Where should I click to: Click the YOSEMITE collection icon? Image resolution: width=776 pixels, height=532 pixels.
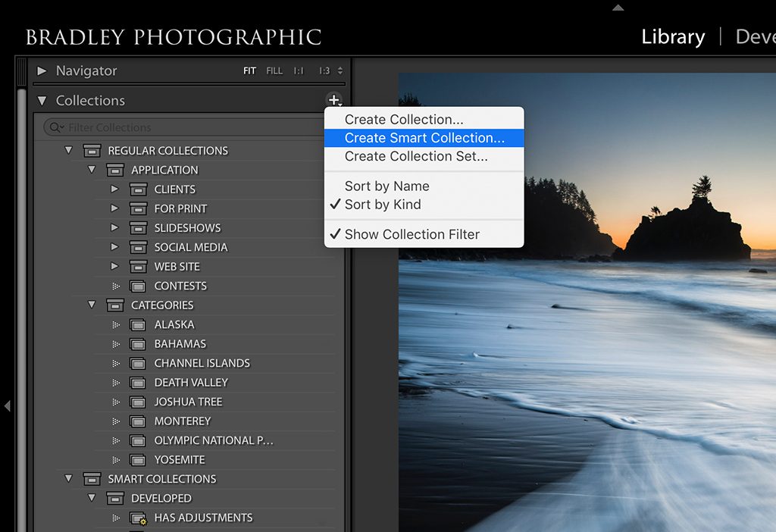tap(138, 459)
